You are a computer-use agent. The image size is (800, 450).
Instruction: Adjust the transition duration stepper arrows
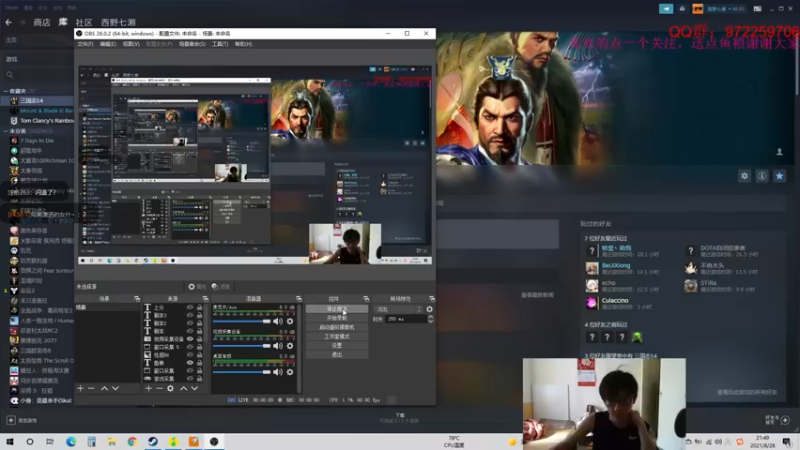tap(430, 319)
